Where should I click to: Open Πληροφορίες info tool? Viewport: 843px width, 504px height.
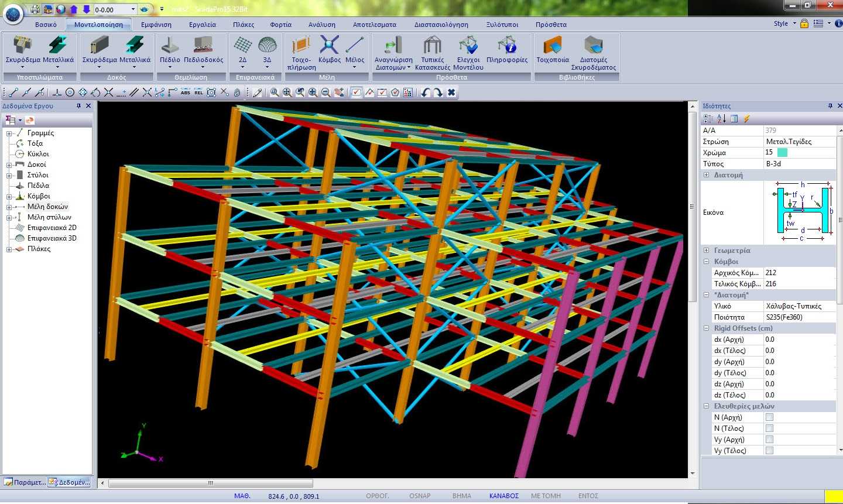[507, 50]
